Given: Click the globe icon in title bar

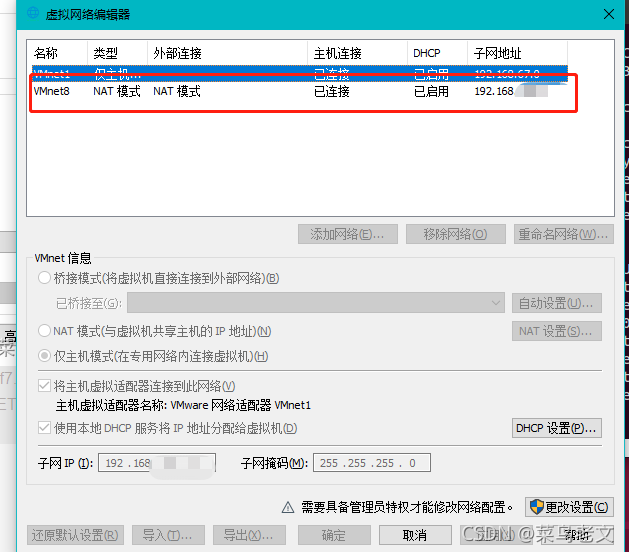Looking at the screenshot, I should pyautogui.click(x=33, y=13).
